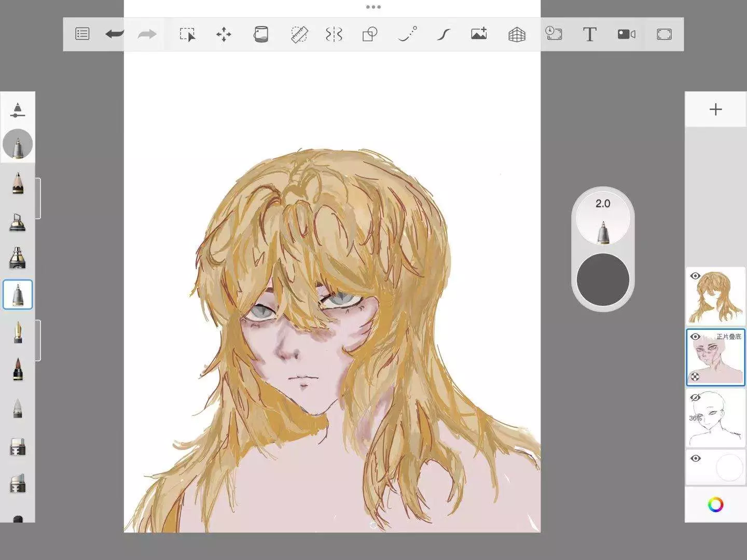
Task: Show the hidden 36% sketch layer
Action: tap(696, 398)
